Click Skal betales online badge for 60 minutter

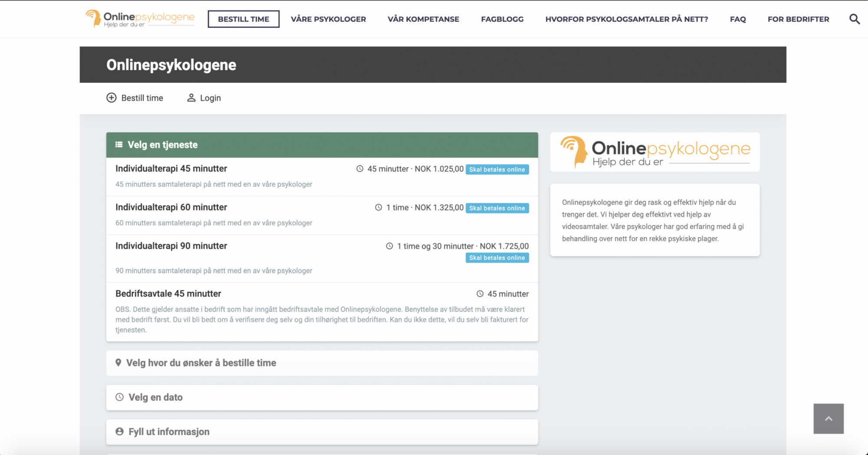pyautogui.click(x=497, y=208)
